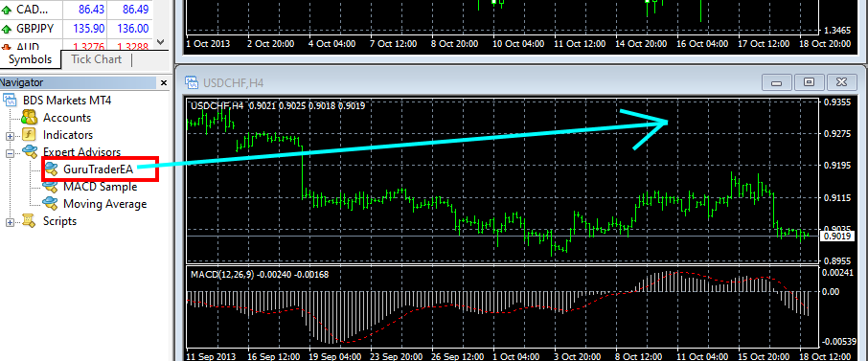Select the Indicators function icon
The image size is (868, 361).
click(x=29, y=135)
